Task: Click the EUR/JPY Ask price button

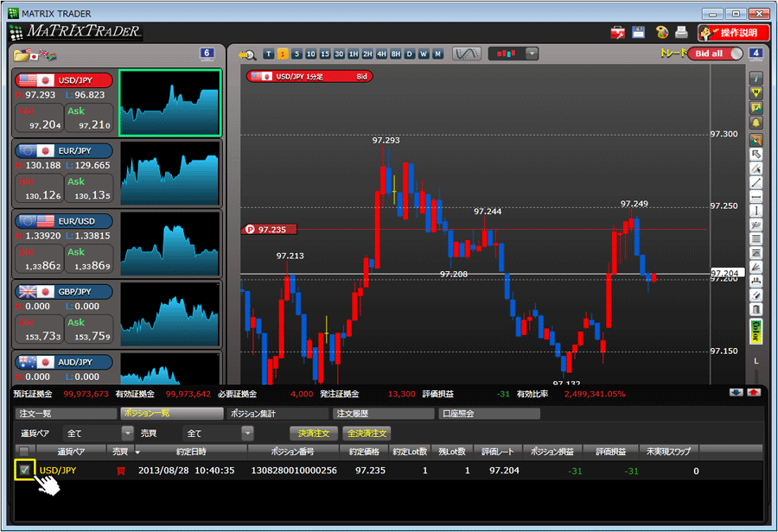Action: point(89,188)
